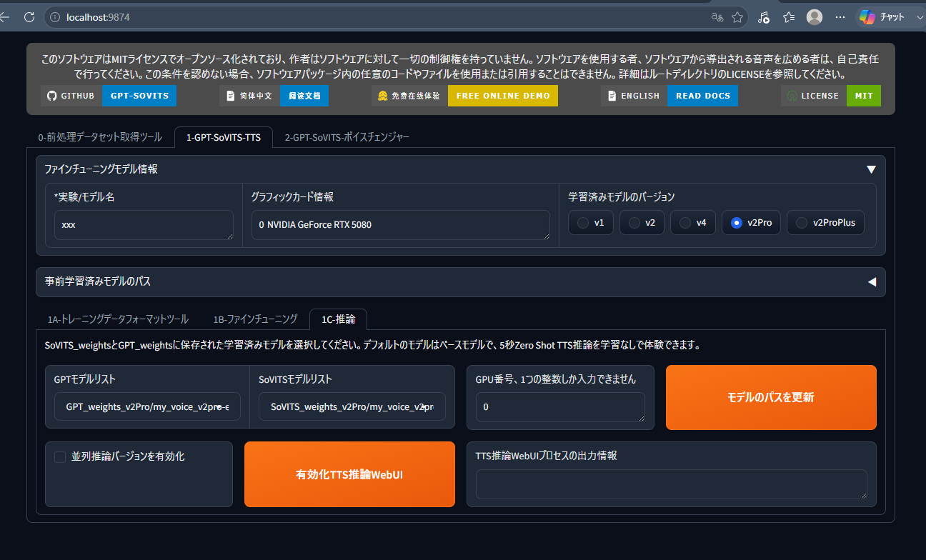Go back with the browser back arrow
Screen dimensions: 926x560
[x=5, y=16]
